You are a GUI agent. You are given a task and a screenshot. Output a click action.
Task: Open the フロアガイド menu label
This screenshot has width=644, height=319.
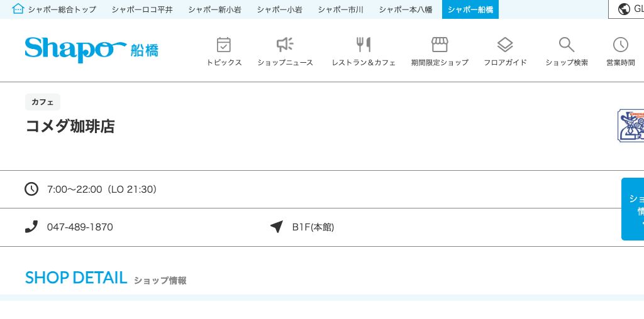pos(505,63)
